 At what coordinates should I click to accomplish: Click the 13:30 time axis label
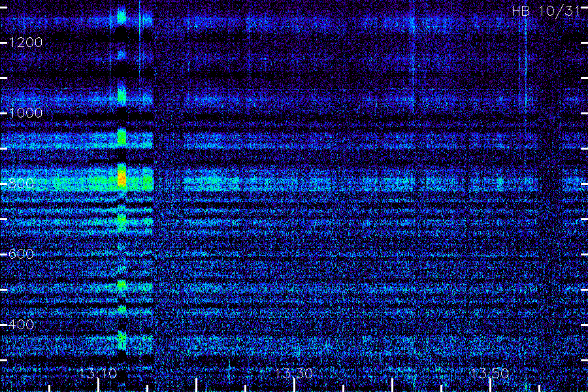(x=293, y=374)
